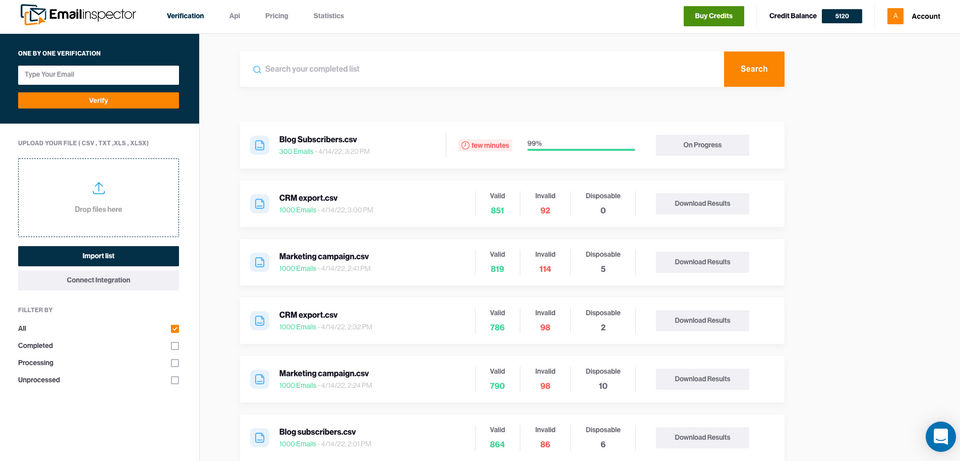
Task: Open the chat support bubble
Action: (940, 437)
